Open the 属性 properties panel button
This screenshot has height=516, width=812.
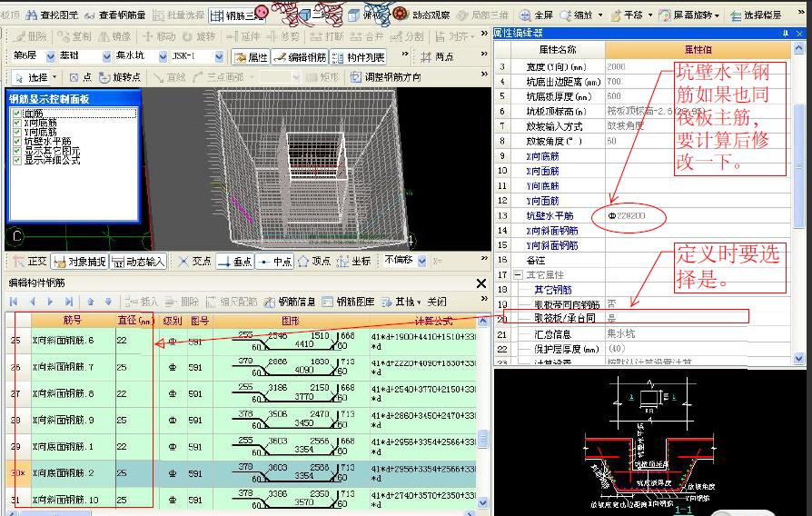(x=252, y=57)
